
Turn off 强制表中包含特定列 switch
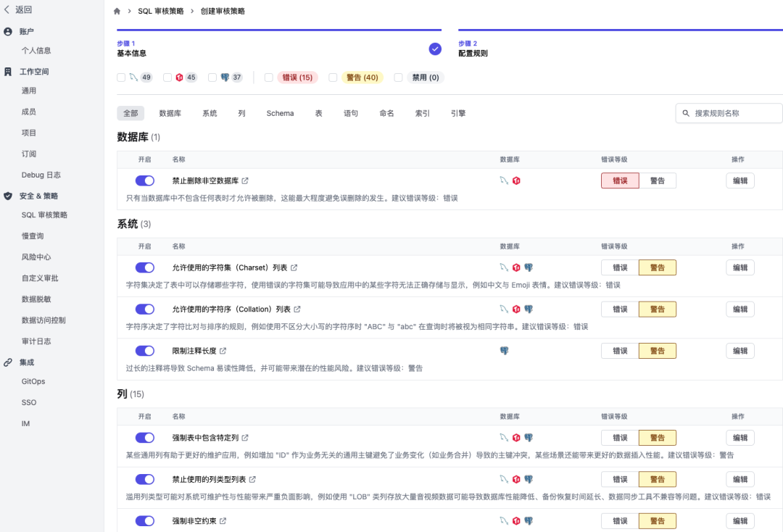point(145,438)
